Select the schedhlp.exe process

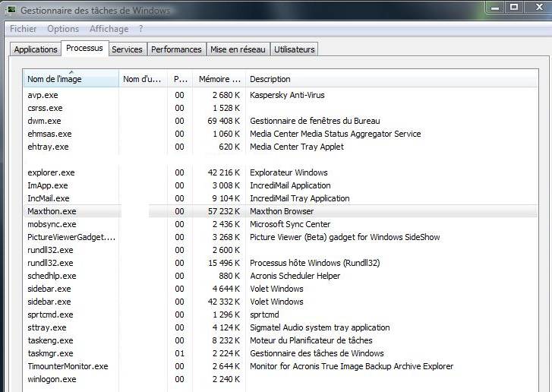click(x=281, y=276)
